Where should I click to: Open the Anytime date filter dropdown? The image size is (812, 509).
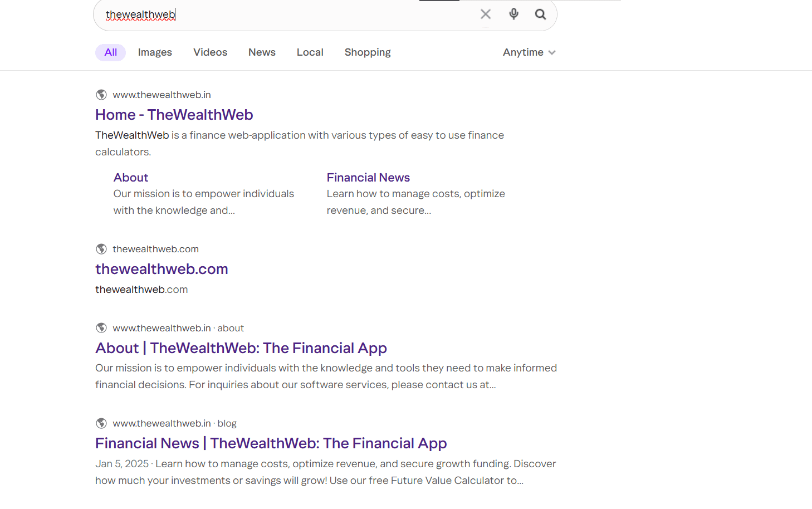click(x=523, y=52)
